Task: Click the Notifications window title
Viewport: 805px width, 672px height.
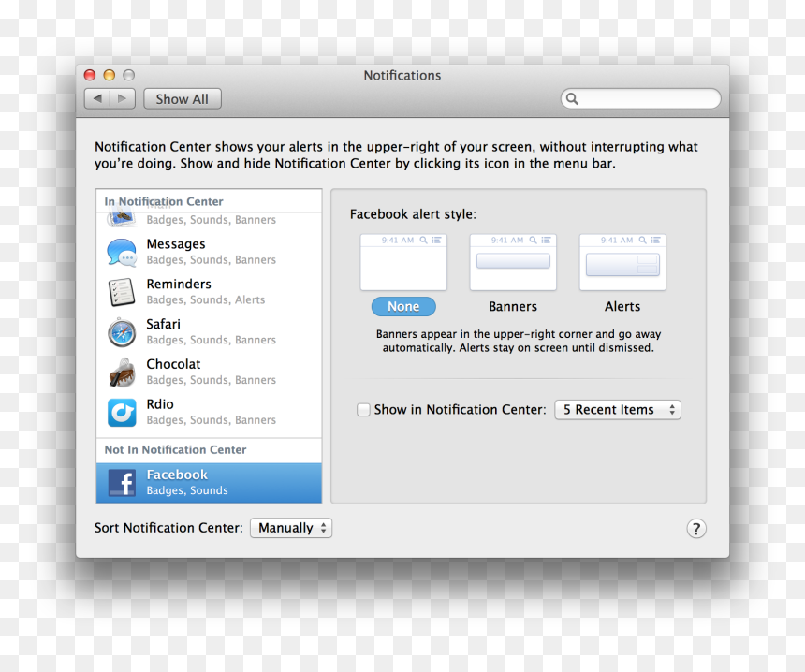Action: pos(402,76)
